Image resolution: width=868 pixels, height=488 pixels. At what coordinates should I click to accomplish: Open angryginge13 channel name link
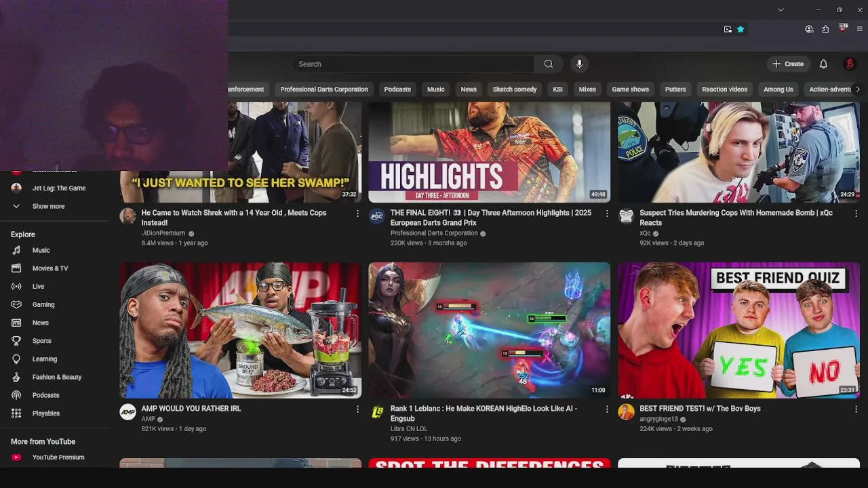click(658, 419)
